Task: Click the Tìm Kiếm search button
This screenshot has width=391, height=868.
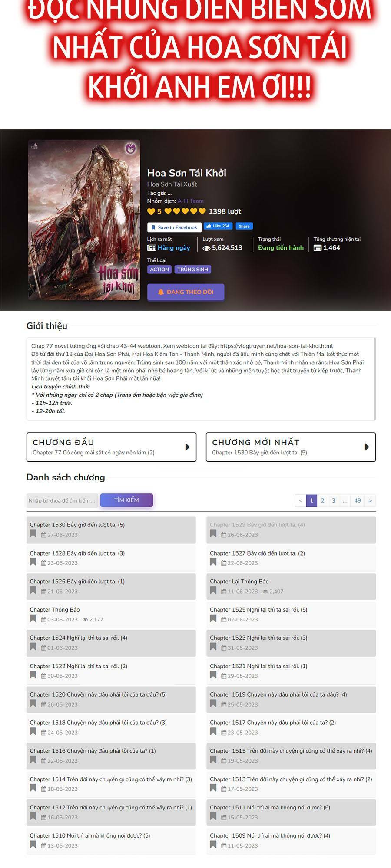Action: click(126, 500)
